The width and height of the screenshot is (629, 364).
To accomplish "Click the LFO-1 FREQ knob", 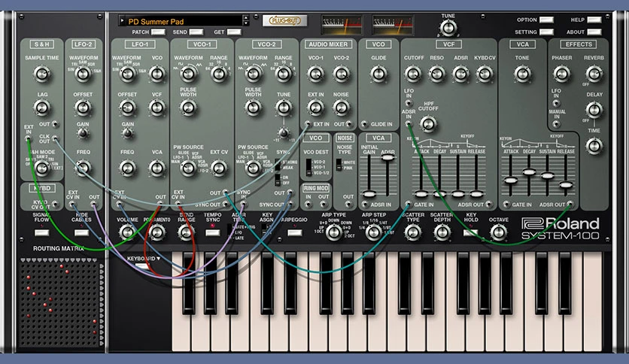I will [x=128, y=168].
